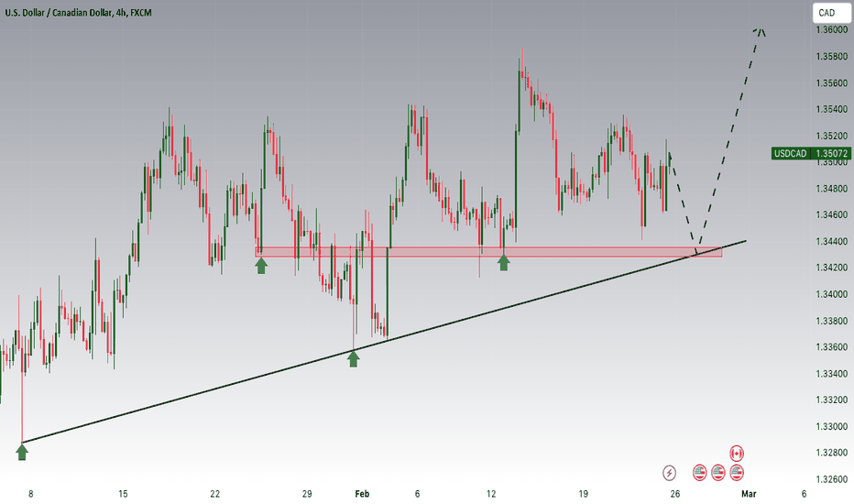The image size is (854, 504).
Task: Click the 1.34800 price axis label
Action: tap(832, 189)
